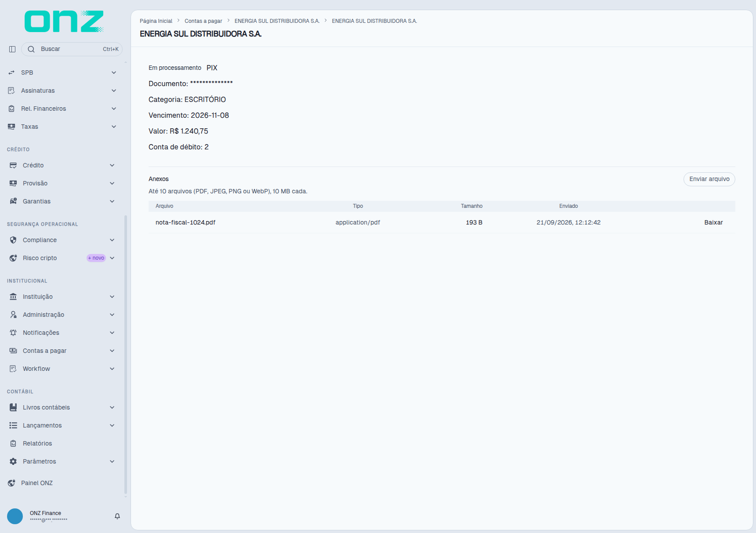Open the Compliance menu item
Screen dimensions: 756x533
pyautogui.click(x=62, y=240)
